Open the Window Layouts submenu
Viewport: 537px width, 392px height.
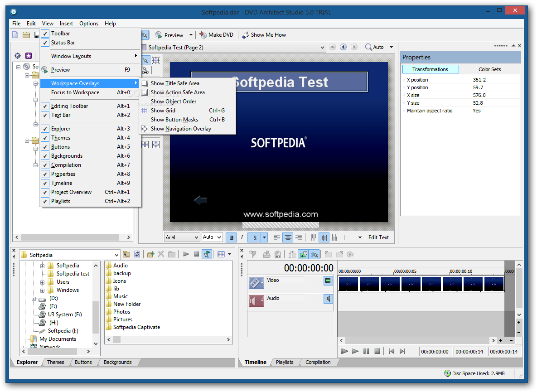pyautogui.click(x=91, y=56)
